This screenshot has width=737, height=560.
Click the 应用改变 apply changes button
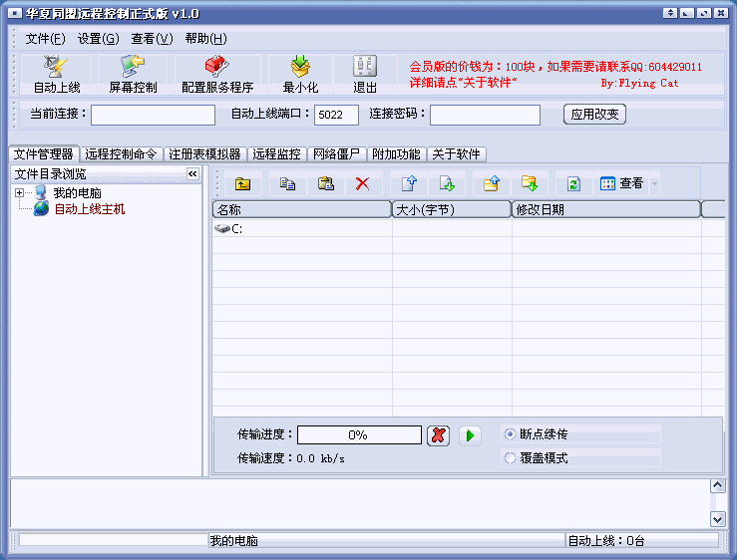(x=594, y=114)
